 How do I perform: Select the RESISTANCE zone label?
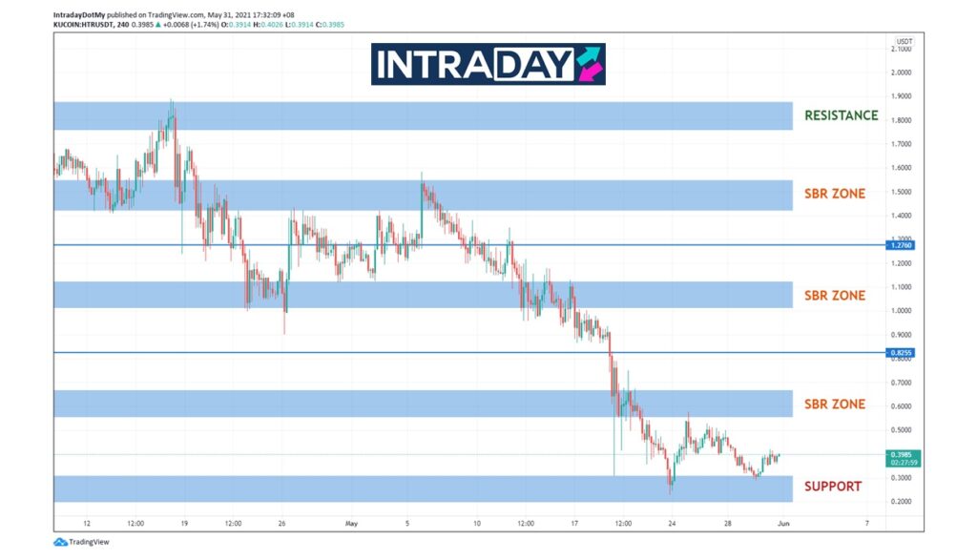click(x=841, y=115)
